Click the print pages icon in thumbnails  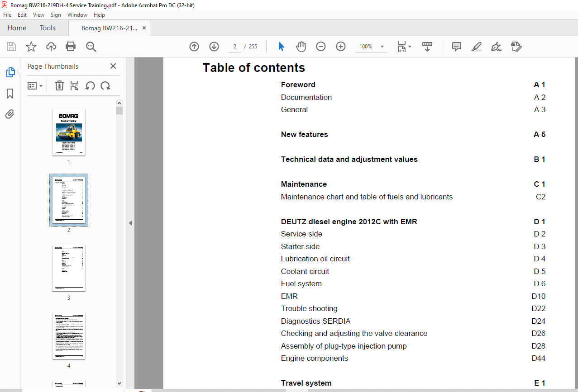[x=75, y=85]
